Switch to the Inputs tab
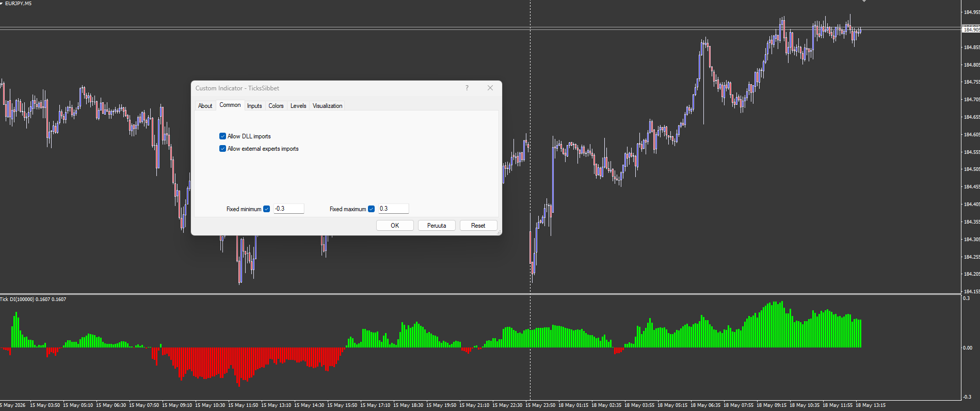 point(254,106)
